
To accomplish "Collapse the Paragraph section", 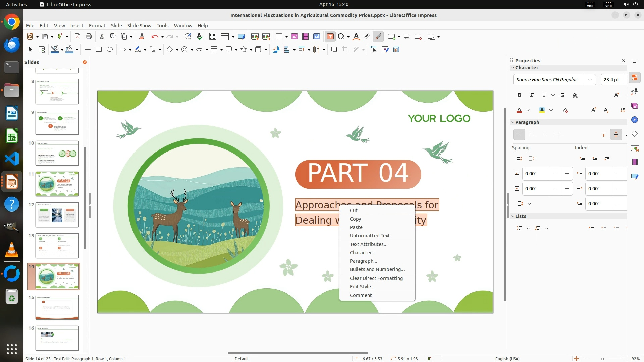I will click(x=513, y=122).
